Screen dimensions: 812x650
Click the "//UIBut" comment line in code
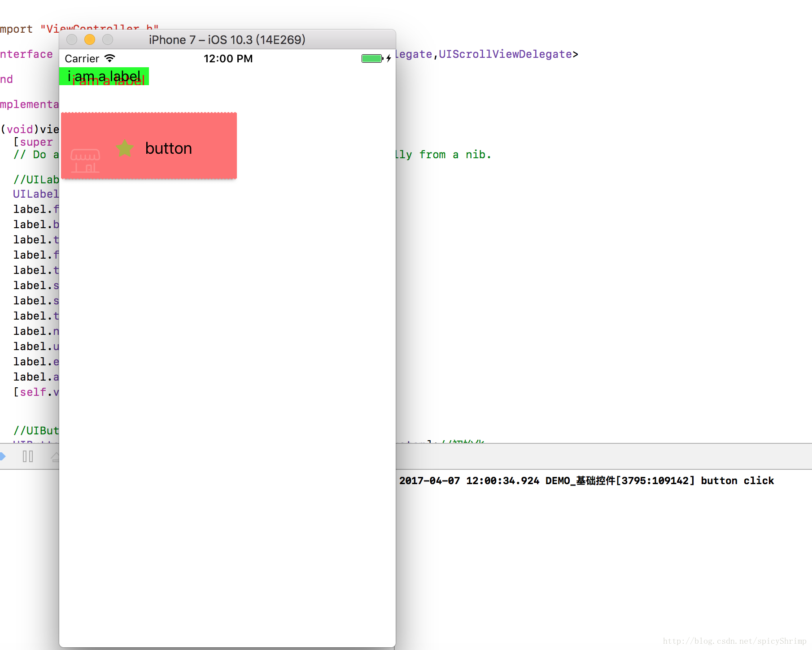(x=36, y=431)
